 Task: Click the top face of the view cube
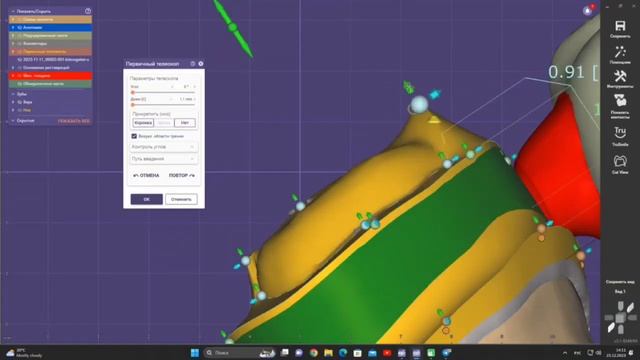620,306
